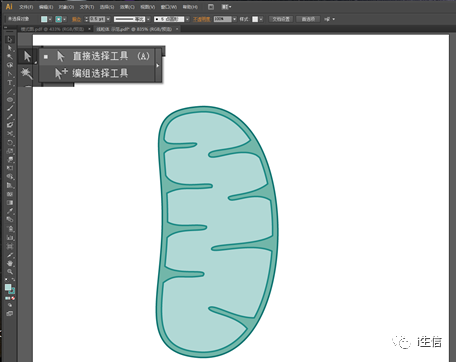
Task: Click the 首选项 button
Action: pos(308,19)
